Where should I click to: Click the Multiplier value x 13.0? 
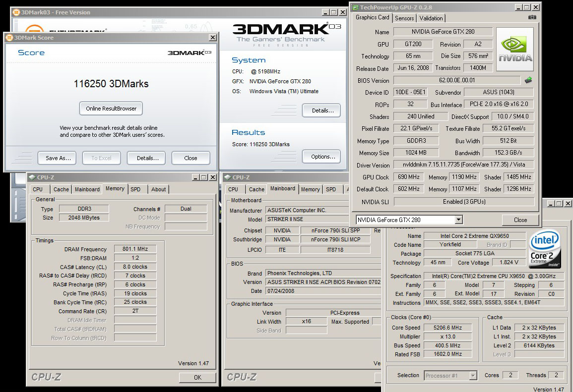[447, 336]
